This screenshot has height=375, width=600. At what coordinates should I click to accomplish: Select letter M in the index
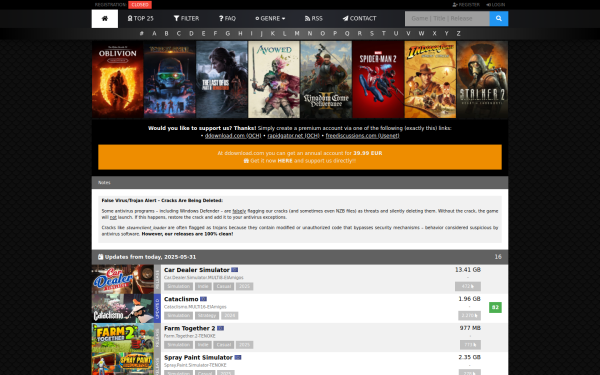coord(297,34)
